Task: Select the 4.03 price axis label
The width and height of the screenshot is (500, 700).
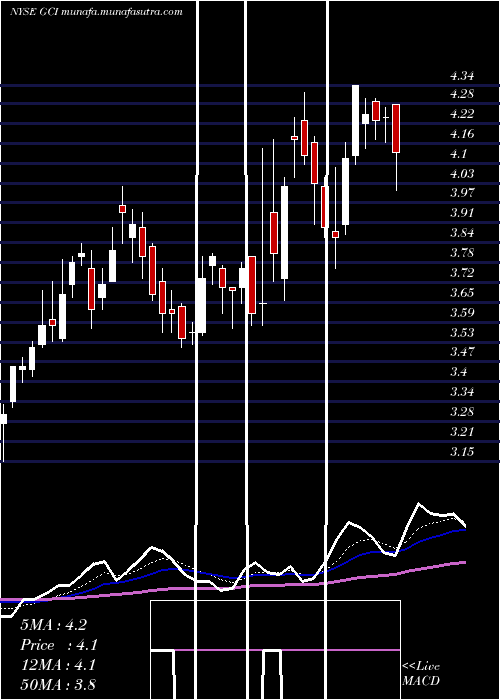Action: click(x=462, y=173)
